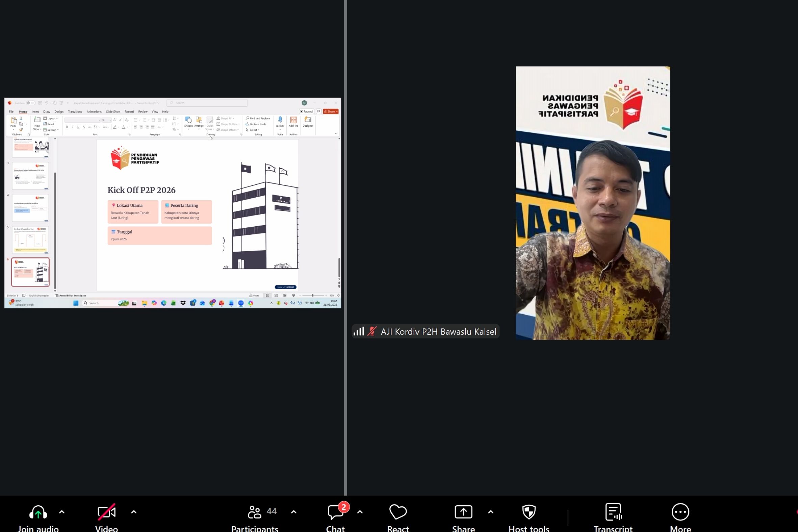The width and height of the screenshot is (798, 532).
Task: Open Host tools shield icon
Action: click(529, 512)
